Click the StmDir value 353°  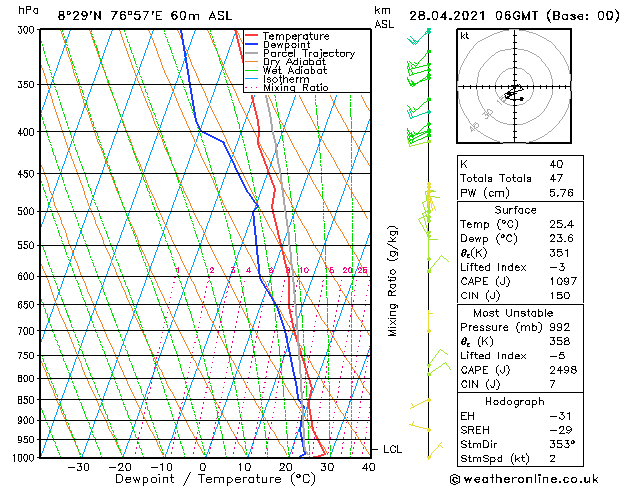point(562,445)
